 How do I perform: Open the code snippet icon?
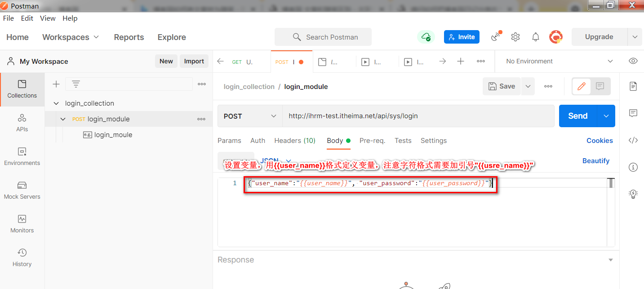[633, 140]
